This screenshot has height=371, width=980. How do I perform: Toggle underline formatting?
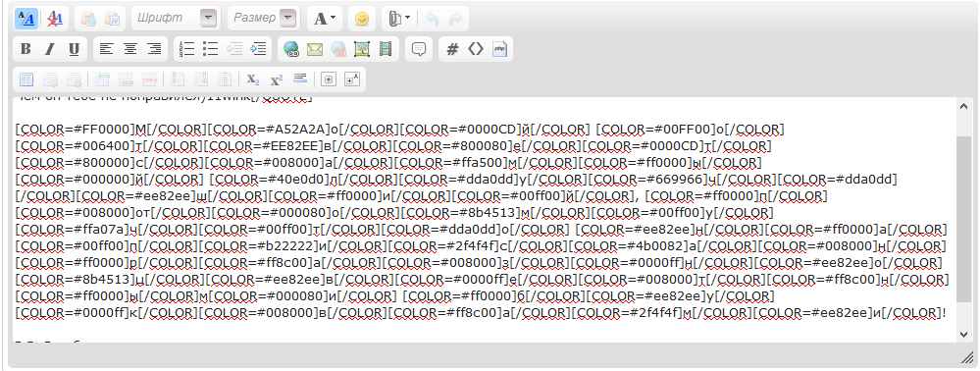[x=74, y=49]
